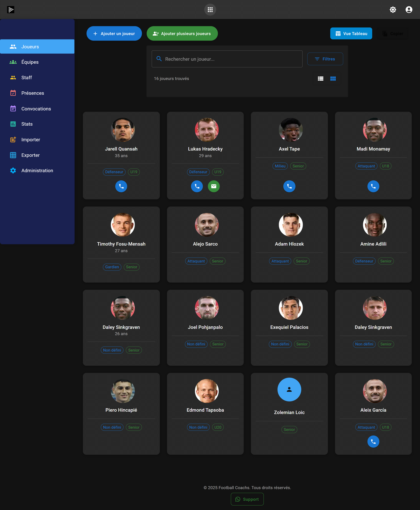This screenshot has height=510, width=420.
Task: Toggle the light/dark theme icon
Action: [x=393, y=10]
